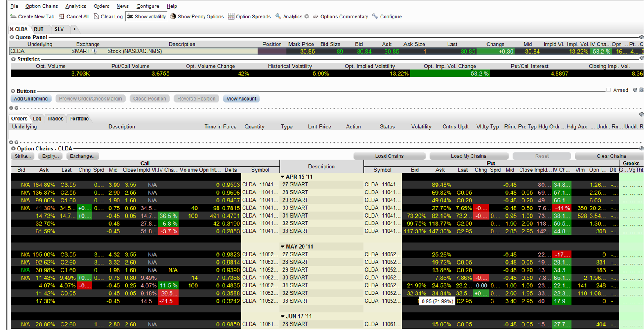Collapse the MAY 20 '11 expiry group

click(283, 247)
